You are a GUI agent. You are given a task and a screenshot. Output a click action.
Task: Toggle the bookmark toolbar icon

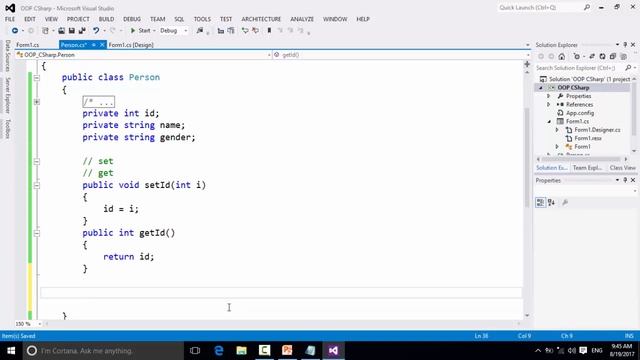(269, 31)
